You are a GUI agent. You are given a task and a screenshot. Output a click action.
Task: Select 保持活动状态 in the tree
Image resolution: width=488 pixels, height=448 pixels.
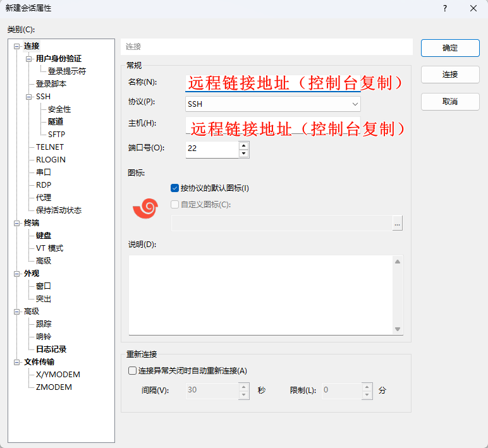tap(59, 210)
